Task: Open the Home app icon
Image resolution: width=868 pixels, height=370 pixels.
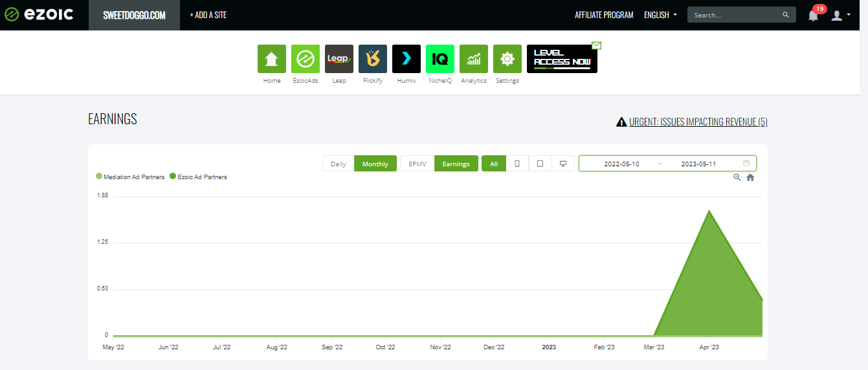Action: pos(272,59)
